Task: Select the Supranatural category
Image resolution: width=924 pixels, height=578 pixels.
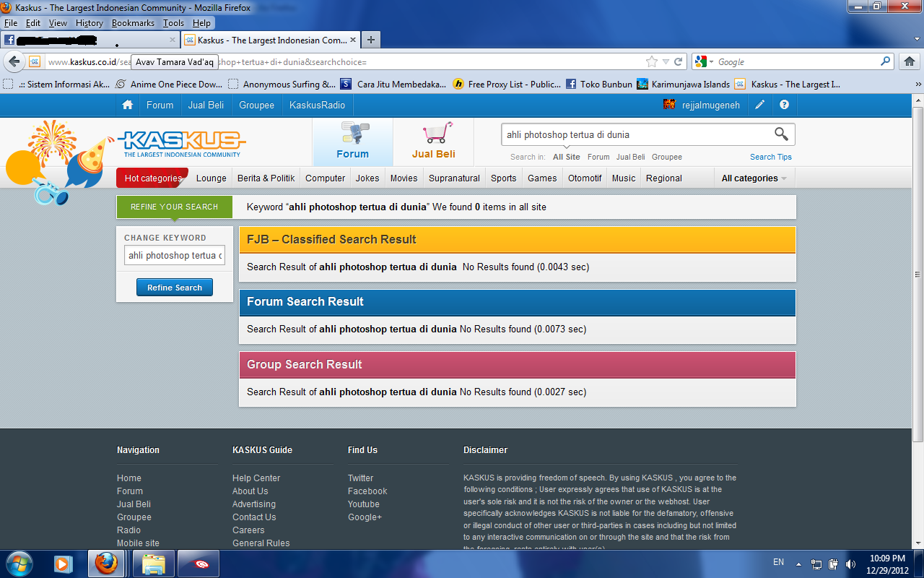Action: (454, 178)
